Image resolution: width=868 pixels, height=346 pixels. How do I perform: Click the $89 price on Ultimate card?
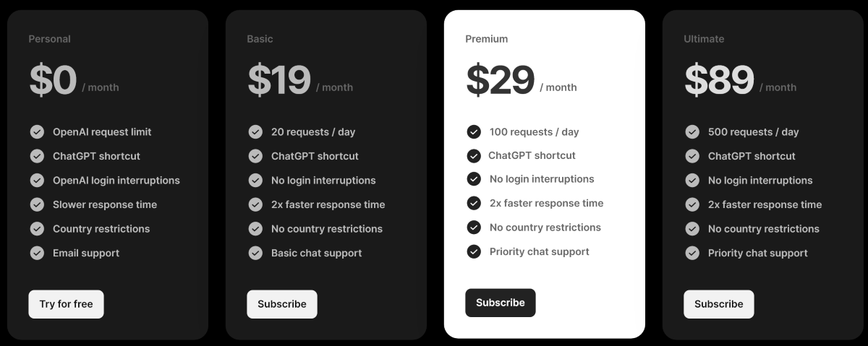(719, 81)
